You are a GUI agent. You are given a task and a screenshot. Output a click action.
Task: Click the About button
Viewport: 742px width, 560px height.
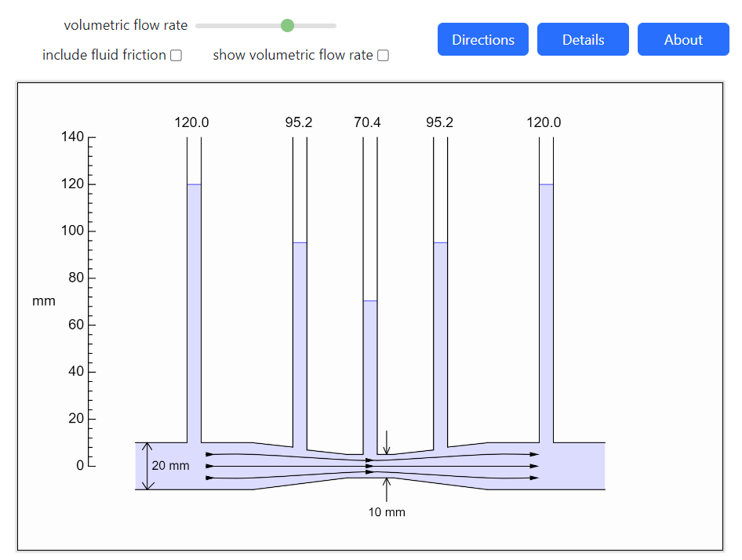click(683, 39)
